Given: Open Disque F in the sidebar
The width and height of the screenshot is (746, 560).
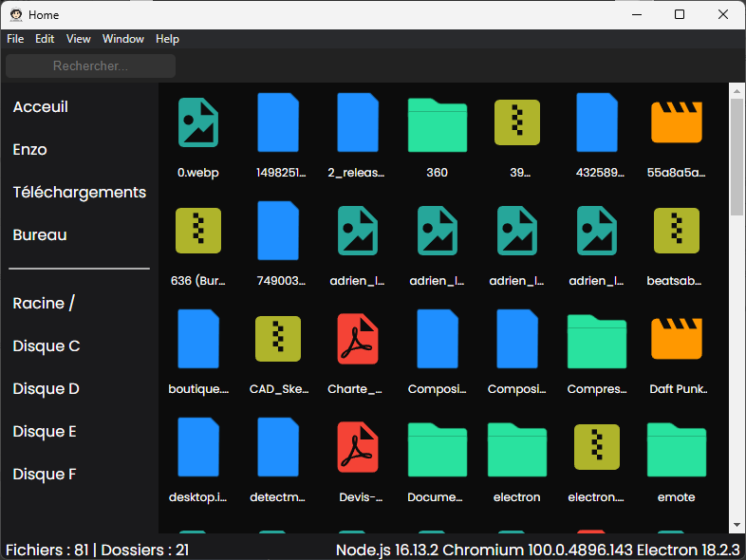Looking at the screenshot, I should (x=45, y=475).
